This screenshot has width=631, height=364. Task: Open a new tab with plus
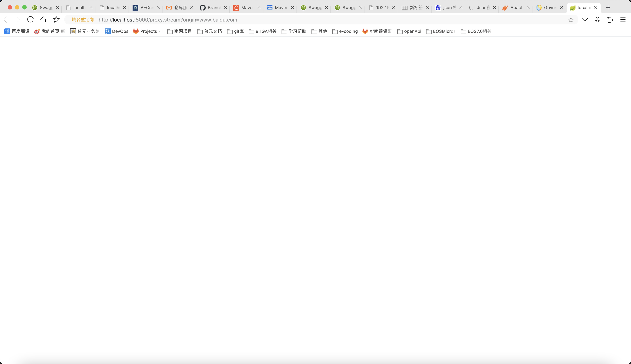click(608, 7)
